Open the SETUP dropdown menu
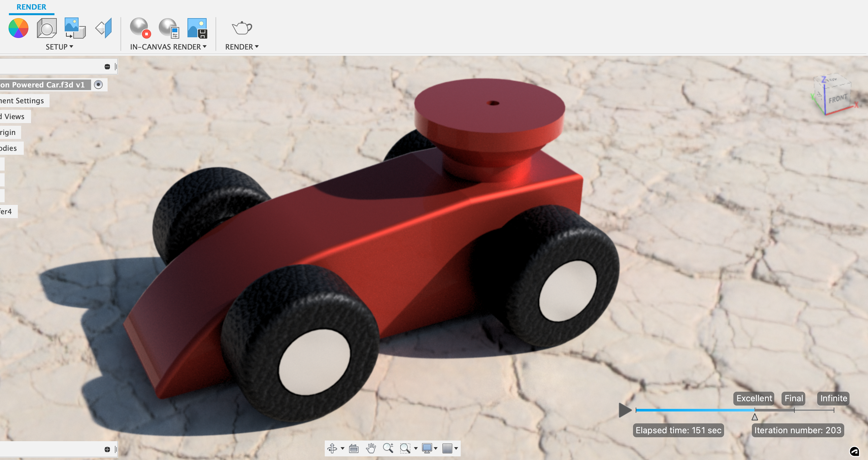 59,47
